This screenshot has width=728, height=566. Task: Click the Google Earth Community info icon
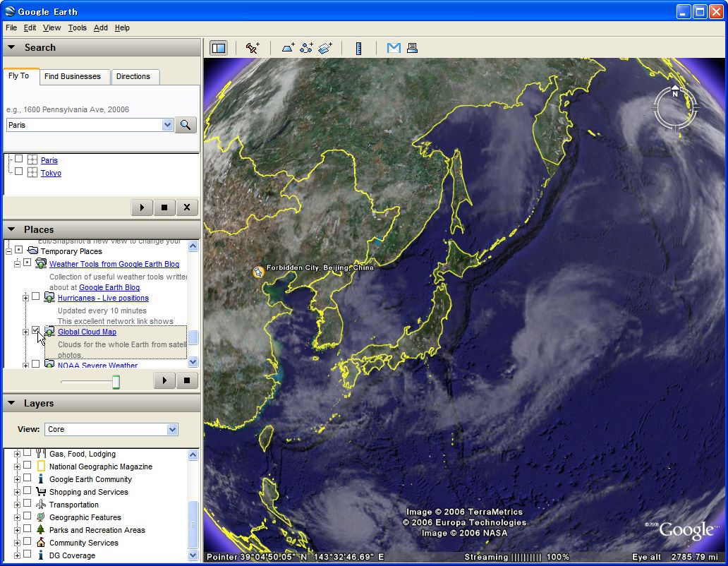pyautogui.click(x=41, y=478)
